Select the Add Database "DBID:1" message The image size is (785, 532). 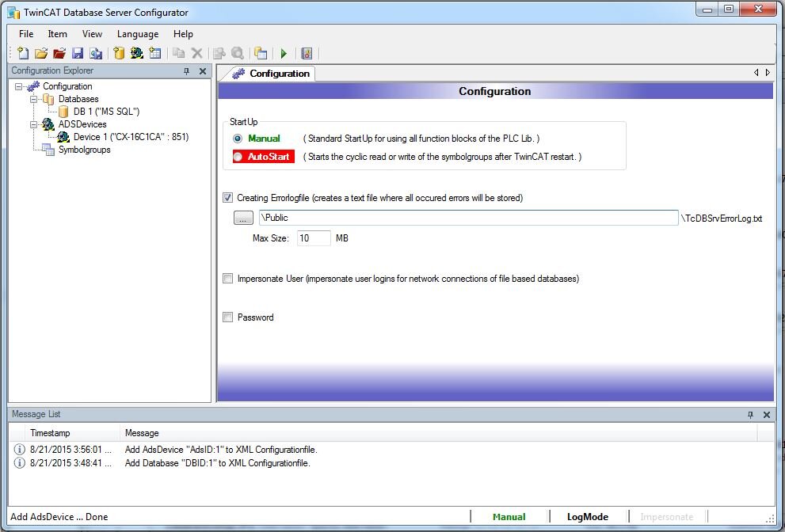click(217, 463)
